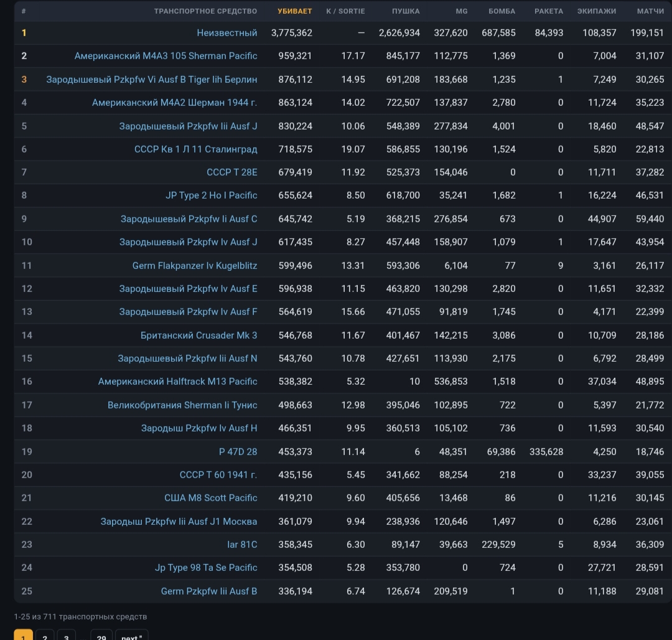The image size is (672, 640).
Task: Sort by МАТЧИ column header
Action: point(650,11)
